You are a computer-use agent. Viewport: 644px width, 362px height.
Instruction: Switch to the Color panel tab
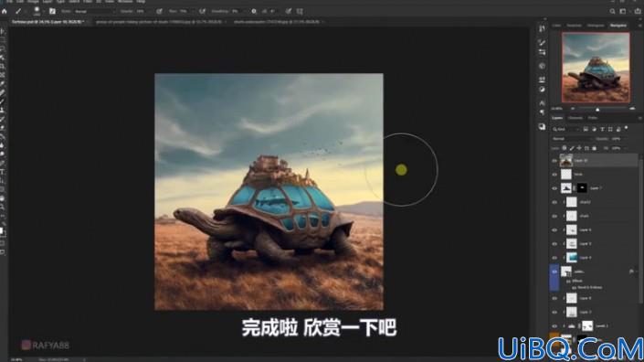556,26
